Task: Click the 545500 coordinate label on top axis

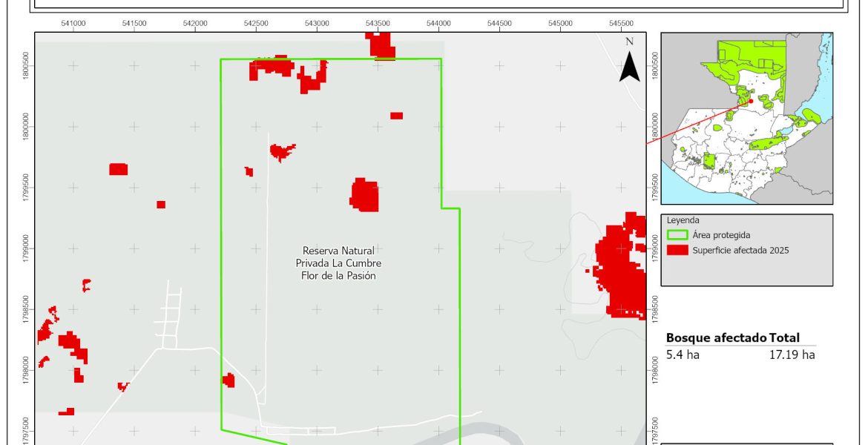Action: coord(621,23)
